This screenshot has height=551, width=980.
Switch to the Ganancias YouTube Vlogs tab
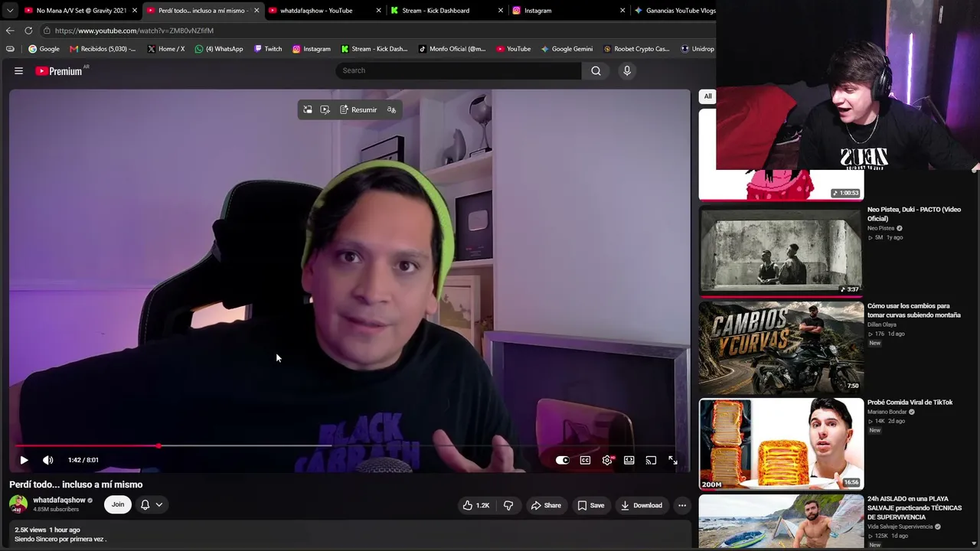pyautogui.click(x=673, y=11)
